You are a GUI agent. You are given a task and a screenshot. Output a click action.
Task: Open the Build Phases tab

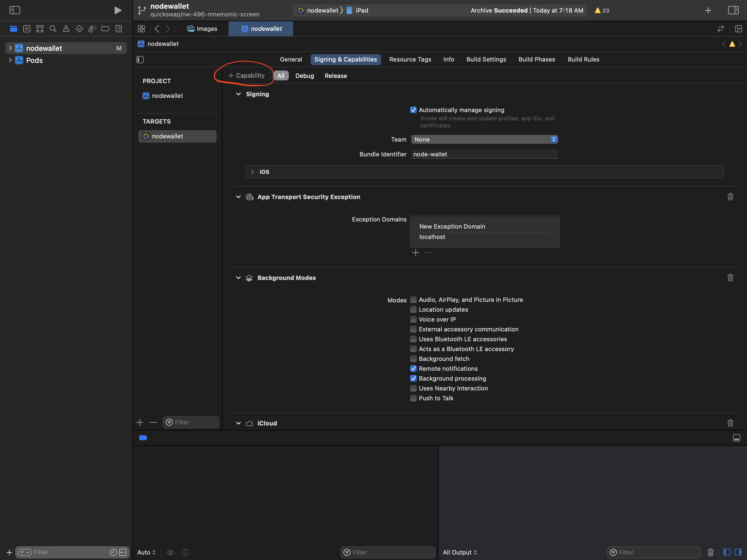coord(537,59)
